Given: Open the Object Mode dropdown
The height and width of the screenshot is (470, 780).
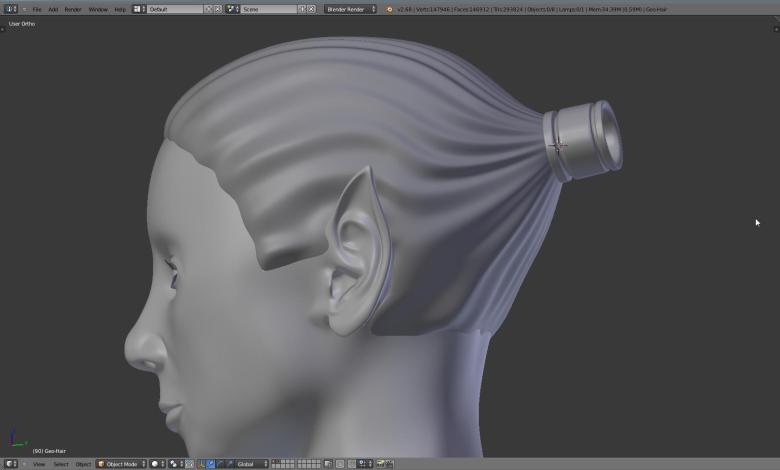Looking at the screenshot, I should (x=122, y=464).
